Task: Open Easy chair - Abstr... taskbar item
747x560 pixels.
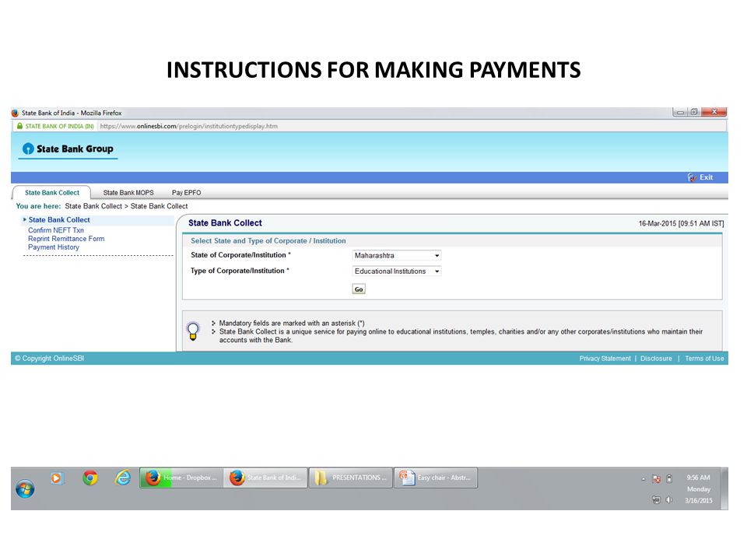Action: 436,478
